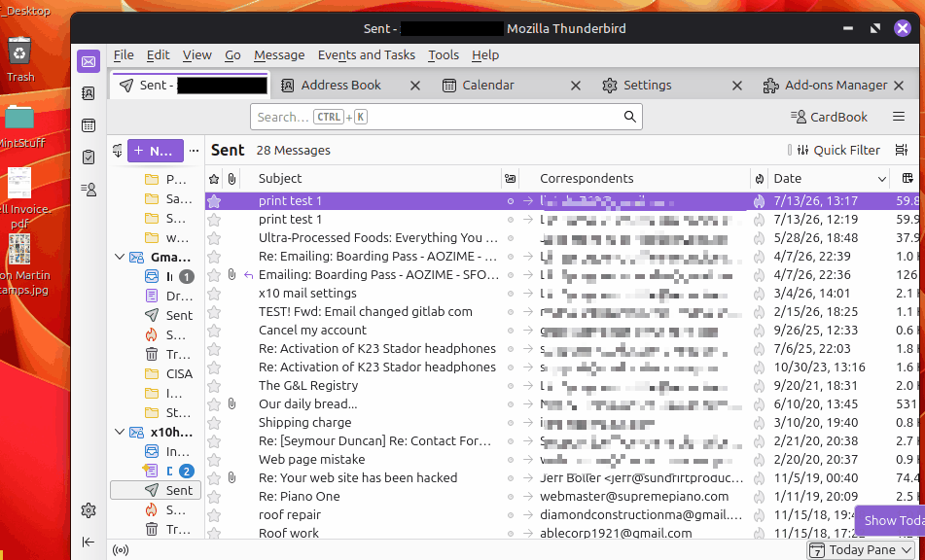The image size is (925, 560).
Task: Open Trash on the desktop
Action: pos(20,59)
